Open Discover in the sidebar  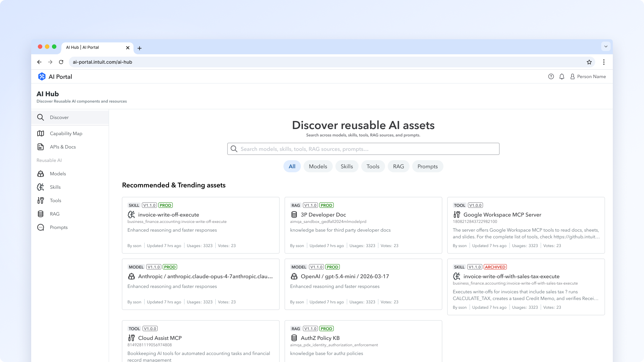pos(70,117)
